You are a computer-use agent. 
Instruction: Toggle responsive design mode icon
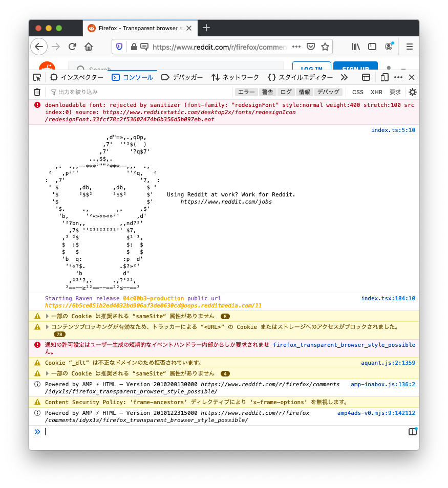(x=384, y=77)
